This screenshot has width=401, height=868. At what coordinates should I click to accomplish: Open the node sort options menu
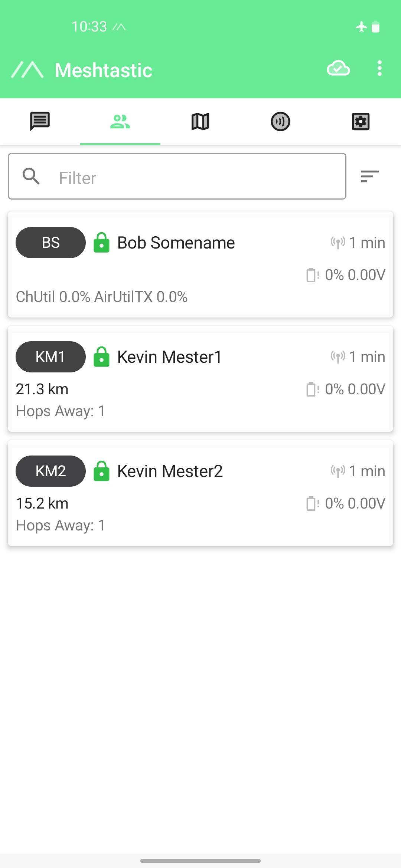coord(370,176)
